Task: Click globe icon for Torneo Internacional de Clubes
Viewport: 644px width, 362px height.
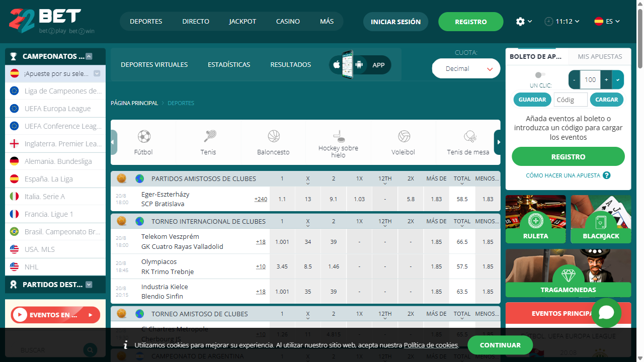Action: [139, 221]
